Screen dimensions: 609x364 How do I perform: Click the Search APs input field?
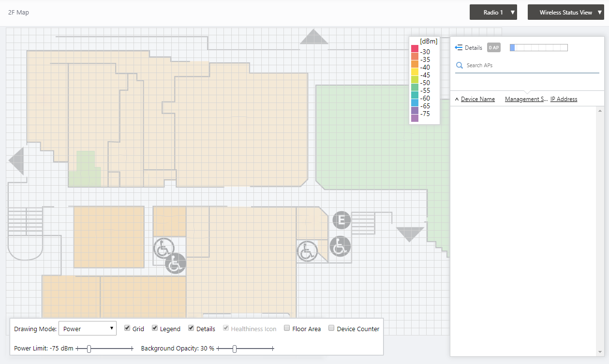[530, 65]
